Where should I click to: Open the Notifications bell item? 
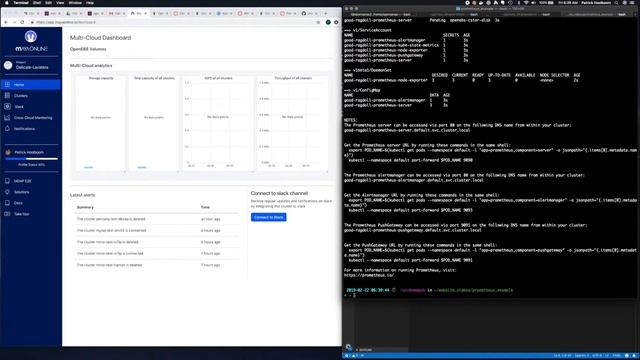click(x=30, y=129)
